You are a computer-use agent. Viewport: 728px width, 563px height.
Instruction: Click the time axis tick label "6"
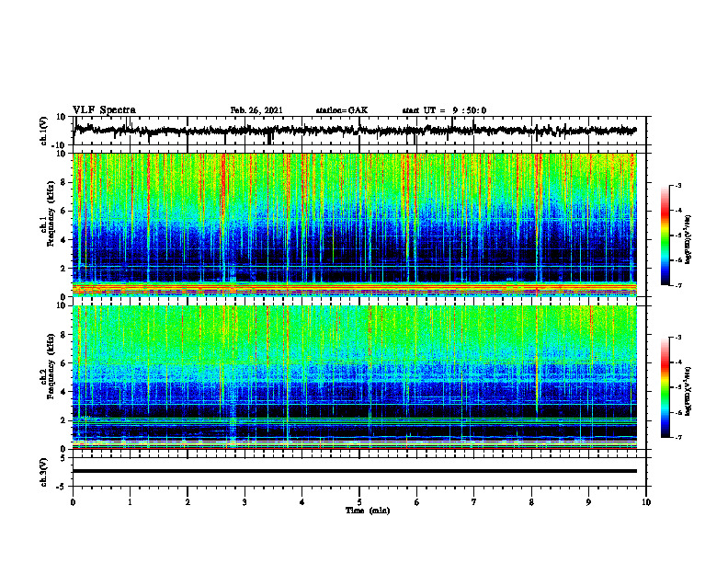417,502
